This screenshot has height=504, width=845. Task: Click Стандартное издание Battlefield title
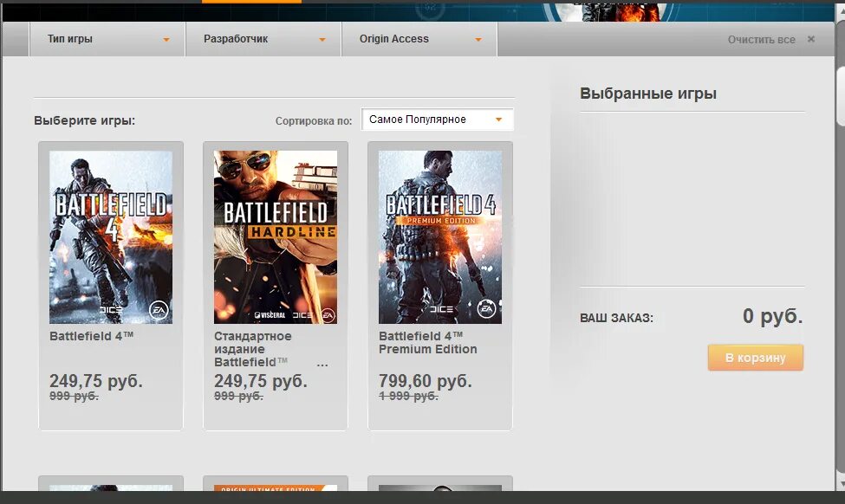[x=253, y=349]
